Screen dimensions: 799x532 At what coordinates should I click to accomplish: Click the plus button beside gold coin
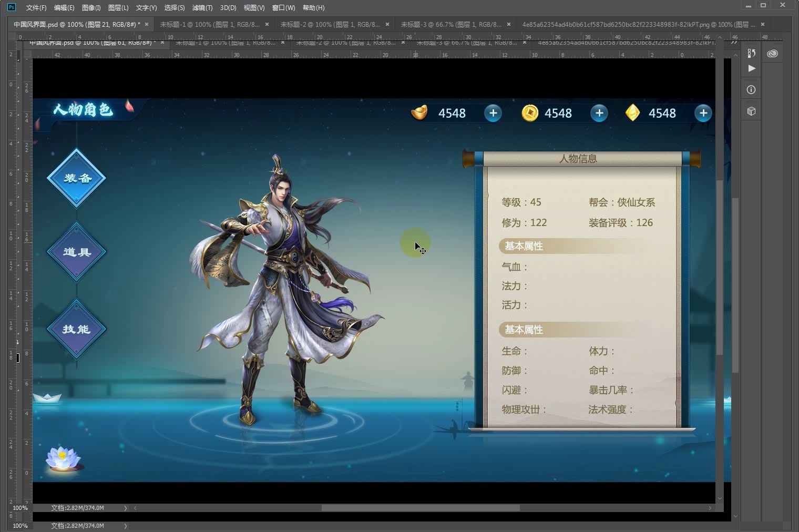click(599, 113)
